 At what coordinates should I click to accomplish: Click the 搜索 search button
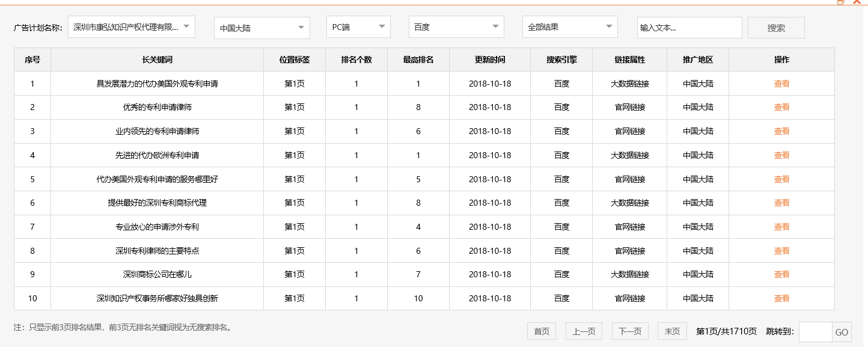pos(775,27)
